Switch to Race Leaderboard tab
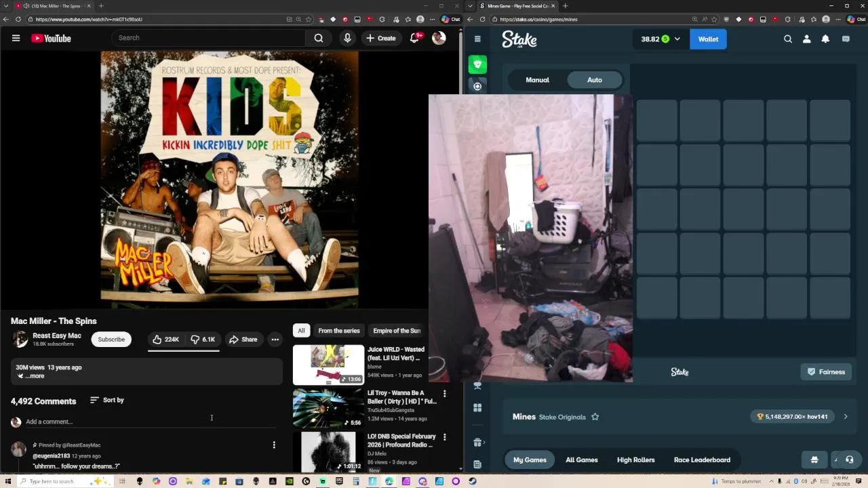 702,460
